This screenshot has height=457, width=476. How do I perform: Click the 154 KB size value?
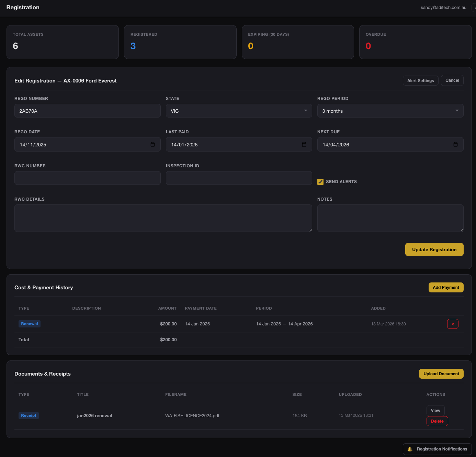pyautogui.click(x=299, y=416)
